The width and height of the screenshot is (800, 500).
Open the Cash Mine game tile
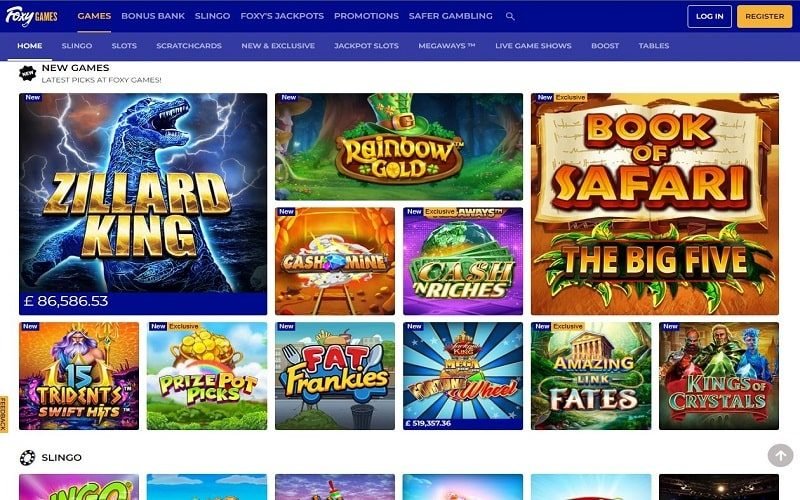[x=335, y=261]
